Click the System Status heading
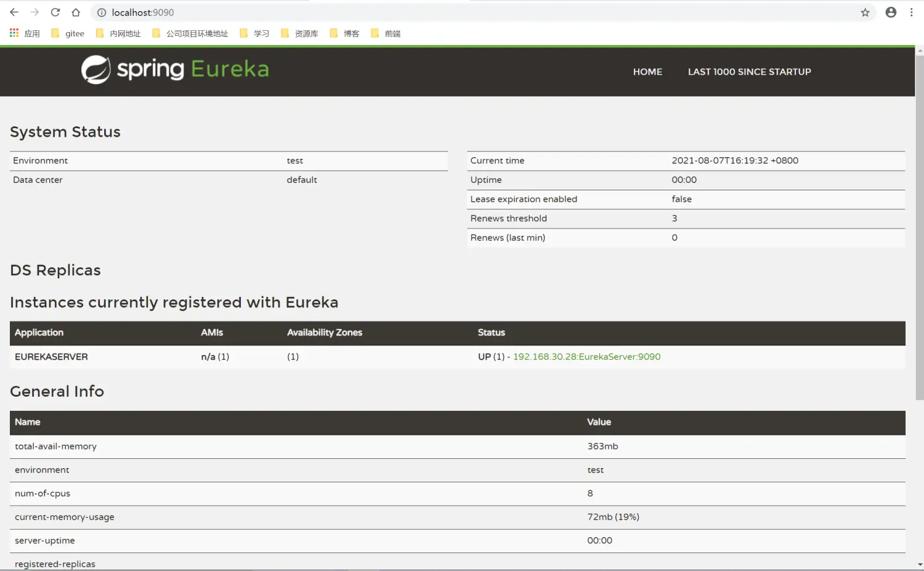924x571 pixels. 65,132
